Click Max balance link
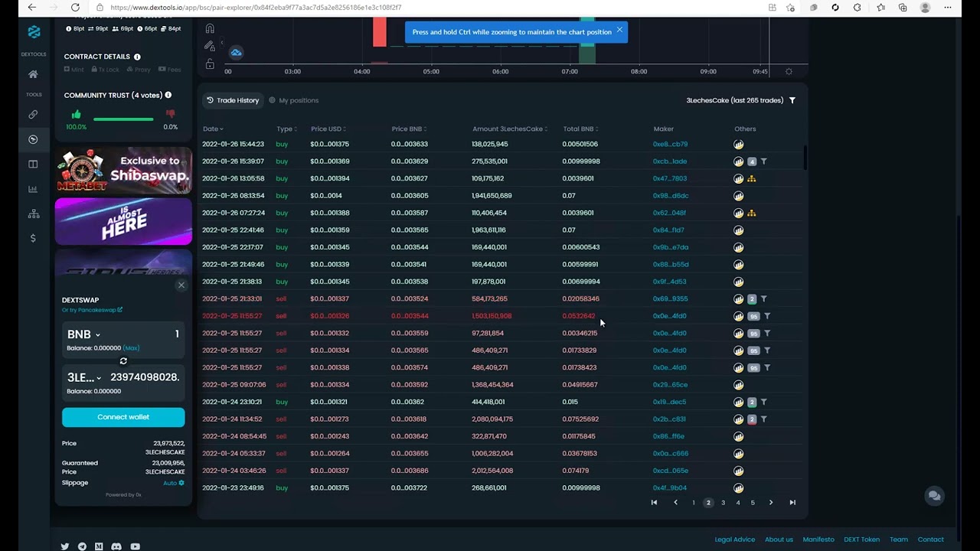Screen dimensions: 980x551 tap(131, 348)
